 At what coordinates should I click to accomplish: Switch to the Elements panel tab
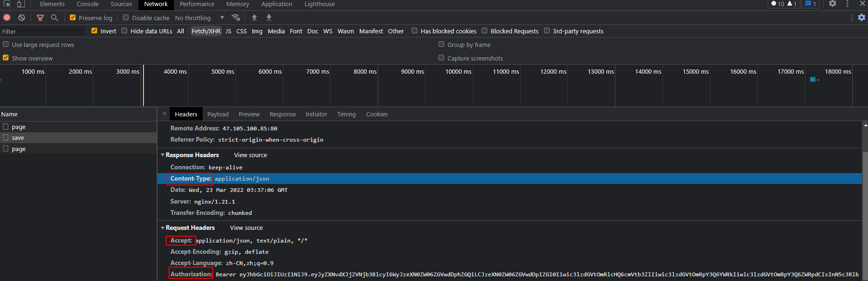pyautogui.click(x=53, y=4)
